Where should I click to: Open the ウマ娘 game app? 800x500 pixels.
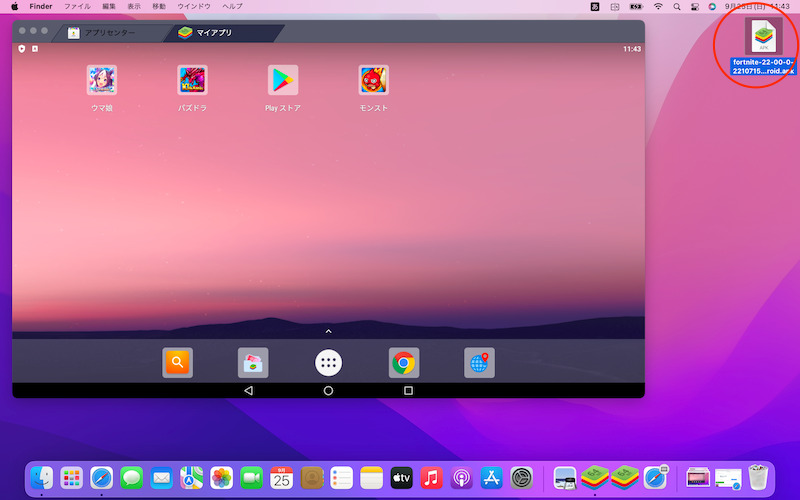click(102, 80)
